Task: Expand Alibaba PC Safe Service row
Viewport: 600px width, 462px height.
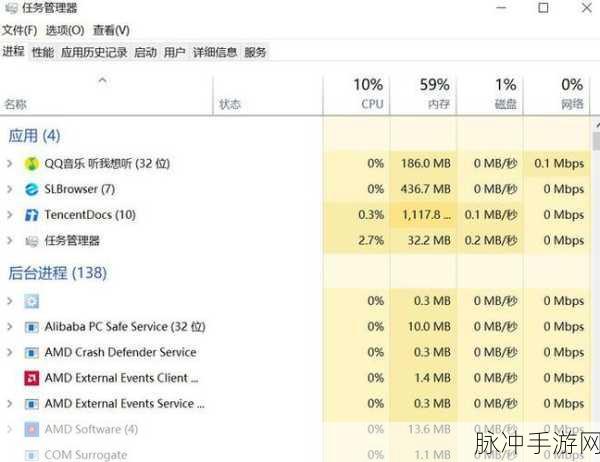Action: coord(10,327)
